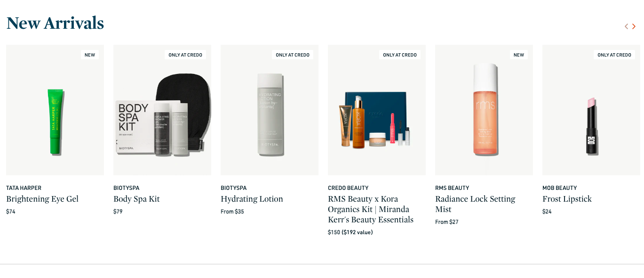Open Tata Harper Brightening Eye Gel image
This screenshot has width=644, height=278.
(55, 110)
